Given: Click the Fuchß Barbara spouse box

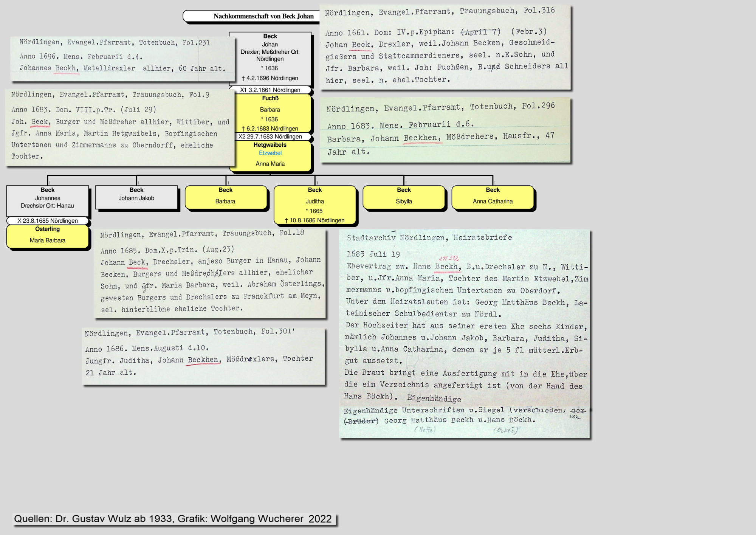Looking at the screenshot, I should [270, 113].
